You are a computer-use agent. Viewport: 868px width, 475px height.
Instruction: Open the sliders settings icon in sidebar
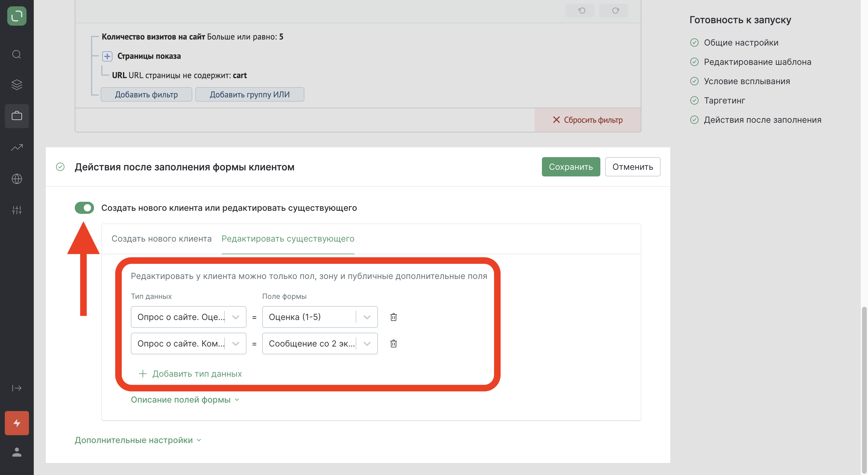point(17,210)
